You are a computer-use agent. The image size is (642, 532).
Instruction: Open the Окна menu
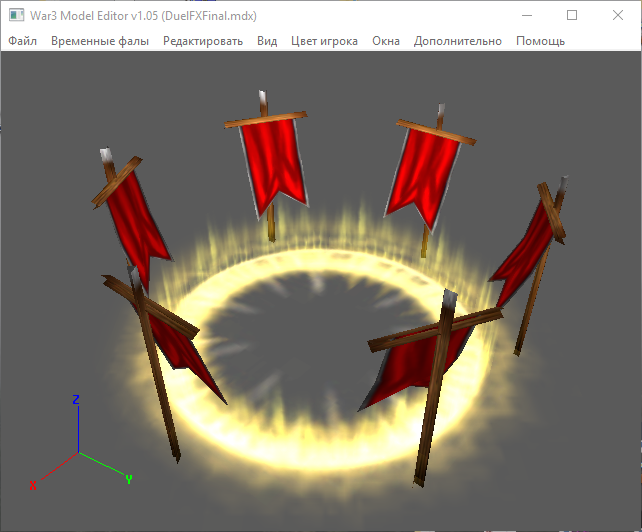coord(386,41)
